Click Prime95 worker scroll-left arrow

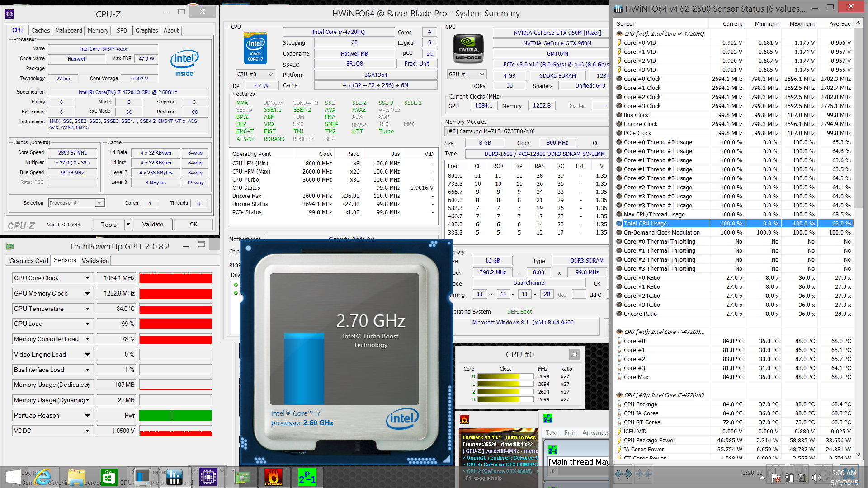552,471
